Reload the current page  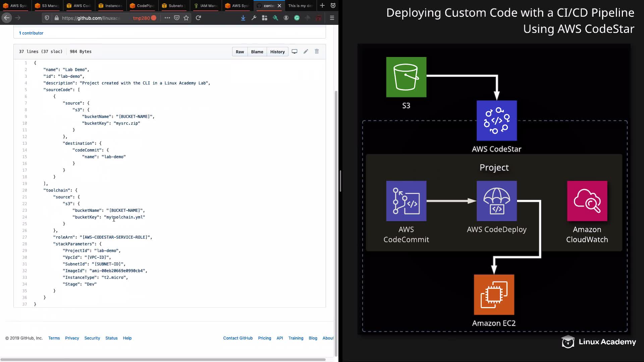click(198, 18)
